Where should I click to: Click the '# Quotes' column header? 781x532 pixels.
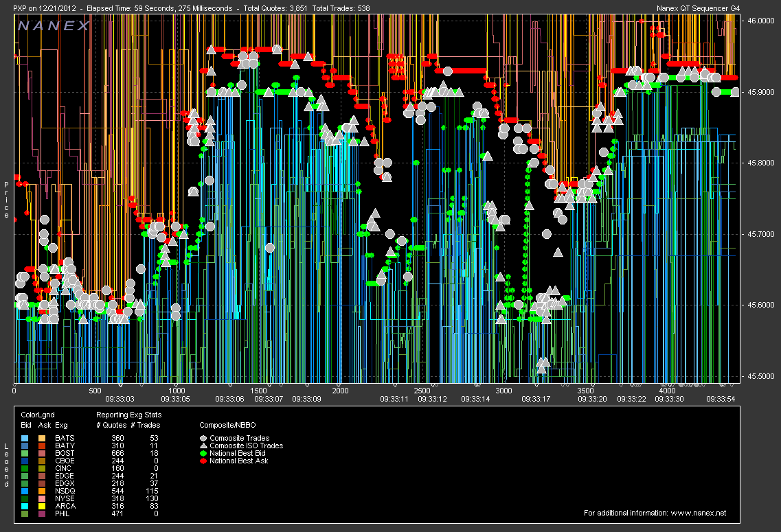[111, 425]
